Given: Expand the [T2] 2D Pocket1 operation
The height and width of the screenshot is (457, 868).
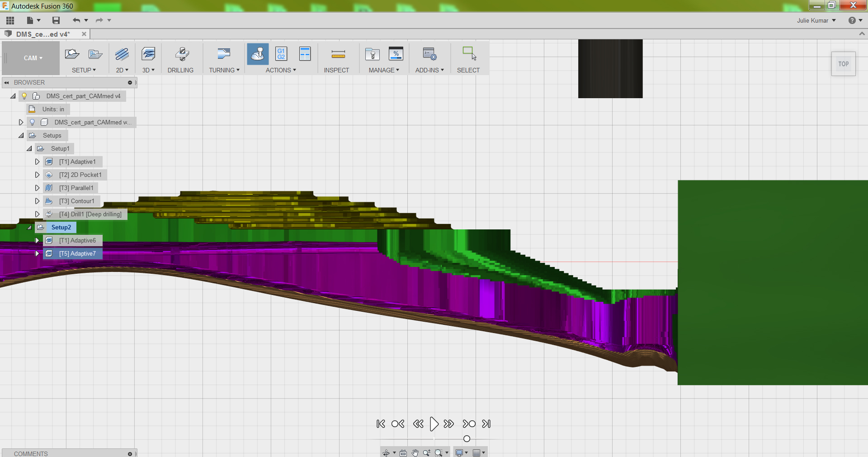Looking at the screenshot, I should (x=38, y=175).
